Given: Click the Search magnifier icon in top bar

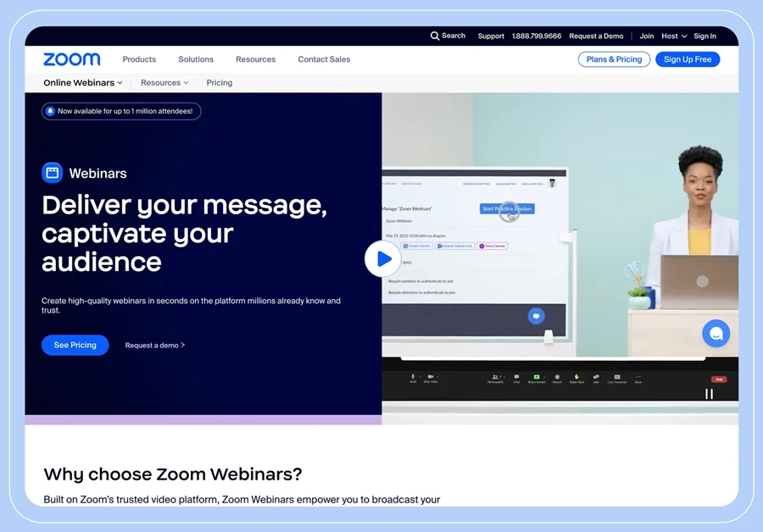Looking at the screenshot, I should [x=435, y=36].
